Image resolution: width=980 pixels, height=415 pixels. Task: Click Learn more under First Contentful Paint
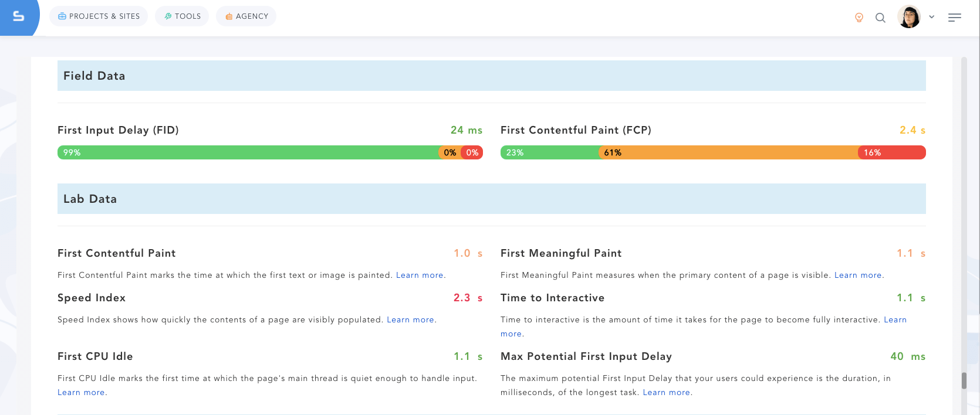420,275
